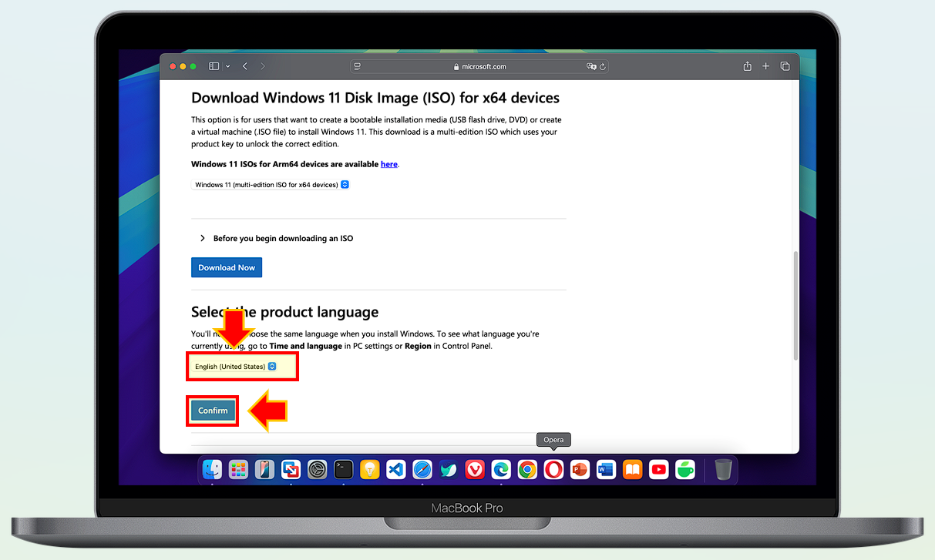The image size is (935, 560).
Task: Open the Terminal app in the Dock
Action: coord(343,469)
